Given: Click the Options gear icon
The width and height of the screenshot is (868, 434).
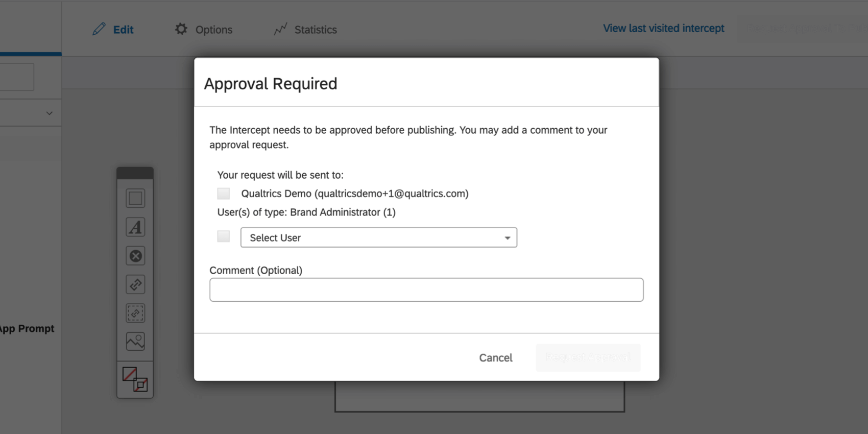Looking at the screenshot, I should 181,29.
